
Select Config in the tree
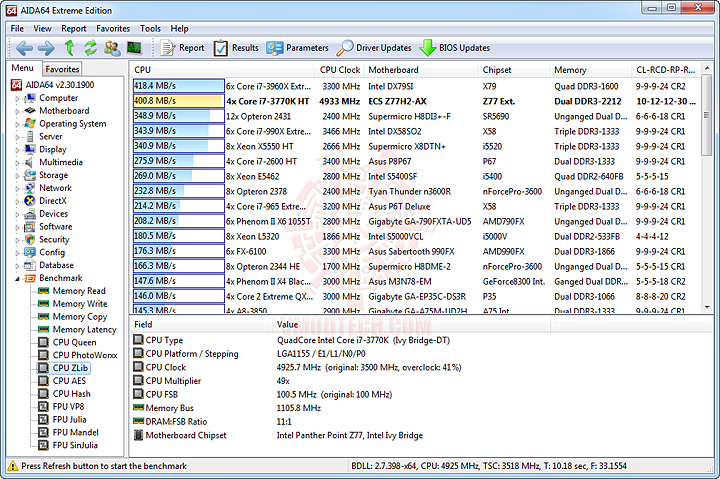pyautogui.click(x=52, y=252)
